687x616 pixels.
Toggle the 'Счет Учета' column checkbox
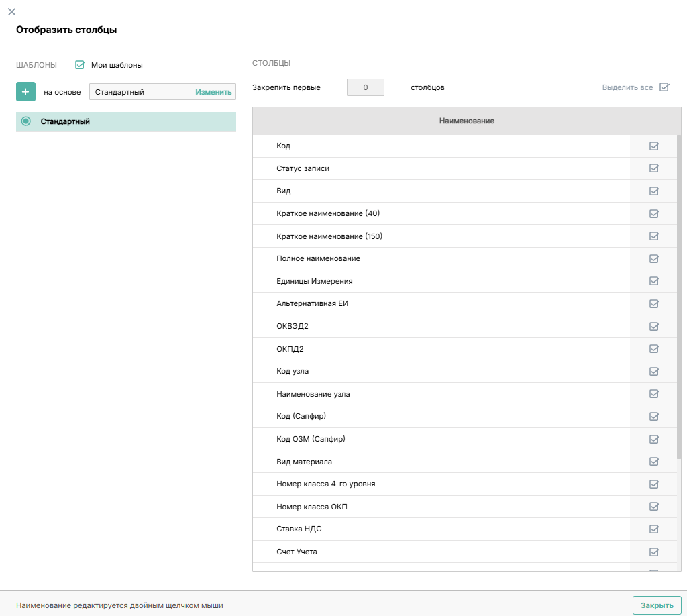(653, 552)
